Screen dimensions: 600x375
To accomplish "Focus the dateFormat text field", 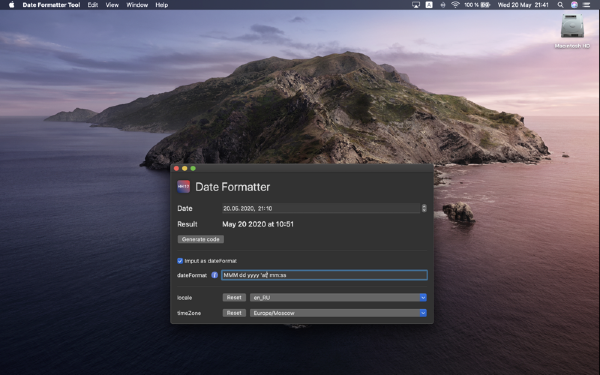I will 324,275.
